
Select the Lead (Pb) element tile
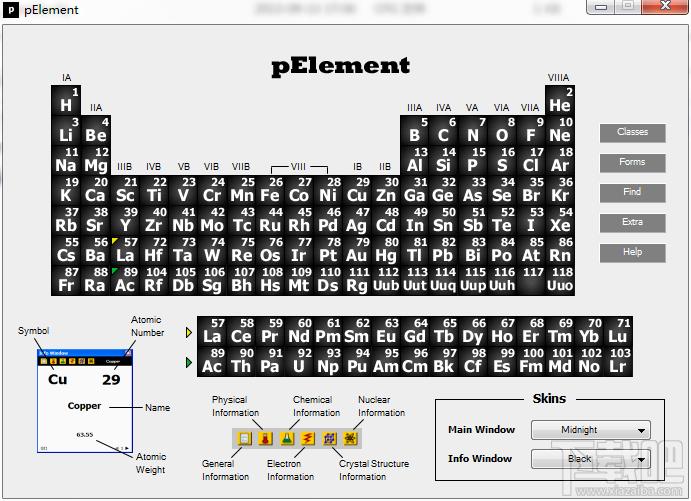[443, 250]
